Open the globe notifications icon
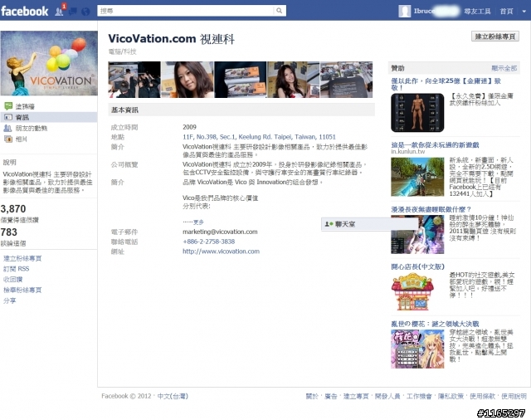Screen dimensions: 531x420 coord(85,12)
